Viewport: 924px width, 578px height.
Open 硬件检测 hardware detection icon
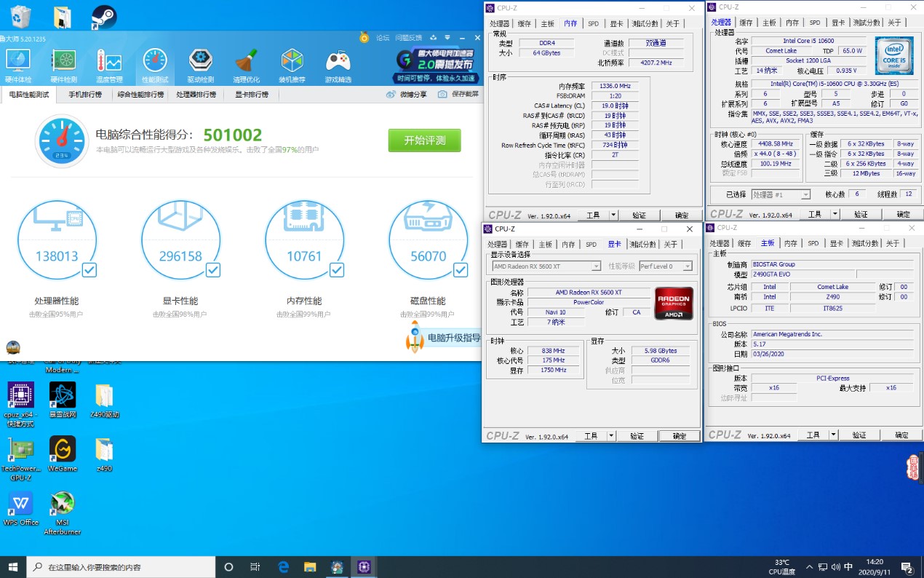pos(63,66)
